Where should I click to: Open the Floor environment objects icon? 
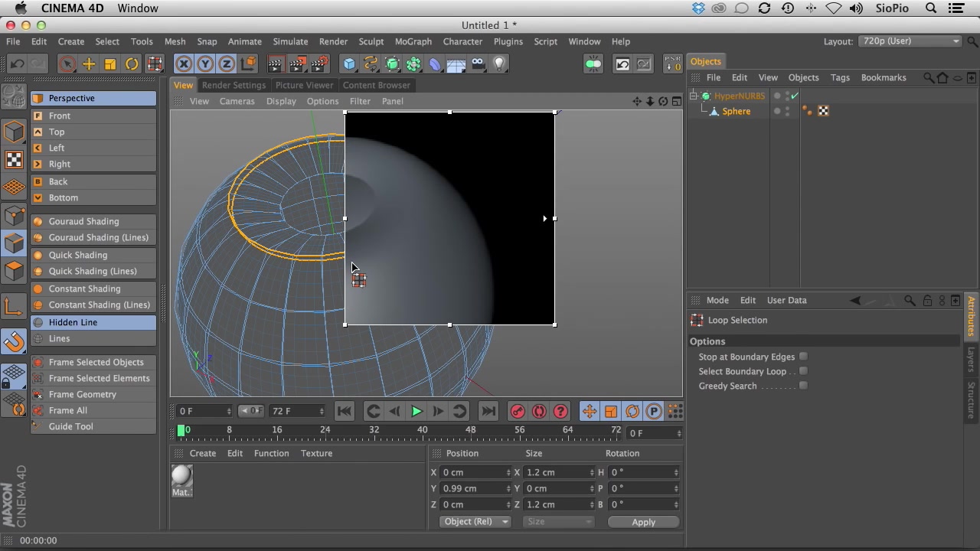click(457, 64)
